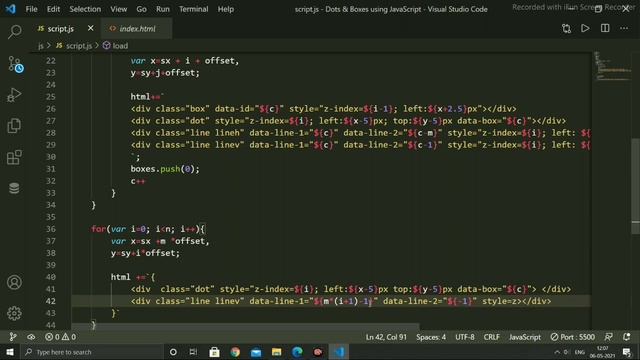Viewport: 640px width, 360px height.
Task: Switch to the VS Code taskbar icon
Action: tap(339, 352)
